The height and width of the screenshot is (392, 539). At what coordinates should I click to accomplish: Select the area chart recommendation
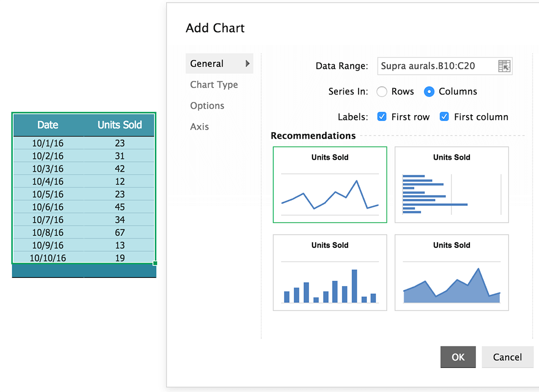pyautogui.click(x=452, y=272)
